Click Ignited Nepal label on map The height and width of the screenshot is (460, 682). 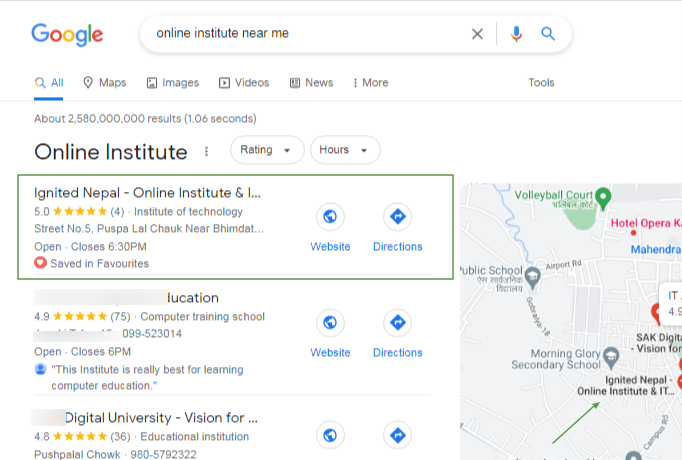626,385
